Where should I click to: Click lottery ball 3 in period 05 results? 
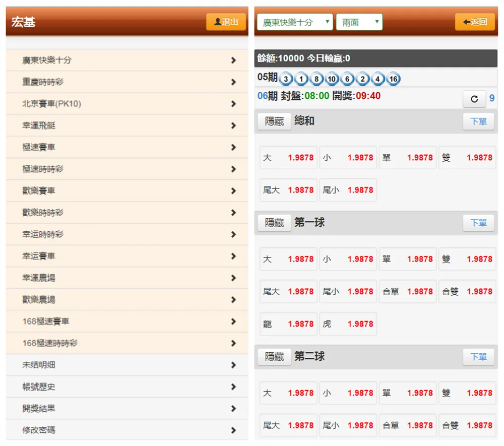pyautogui.click(x=286, y=79)
